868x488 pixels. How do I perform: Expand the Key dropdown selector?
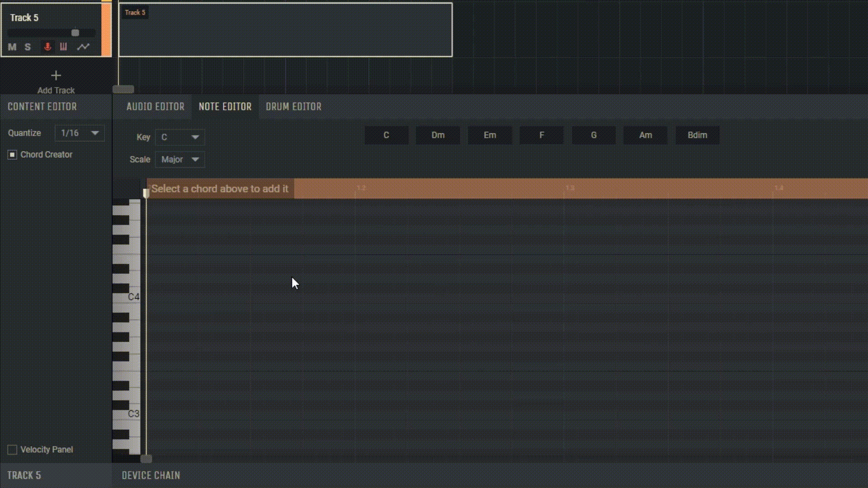pos(179,136)
